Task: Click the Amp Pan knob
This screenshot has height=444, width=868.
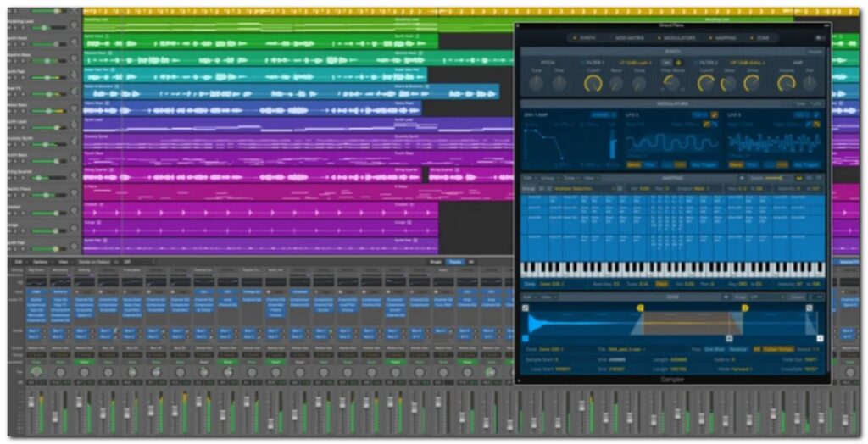Action: click(x=810, y=84)
